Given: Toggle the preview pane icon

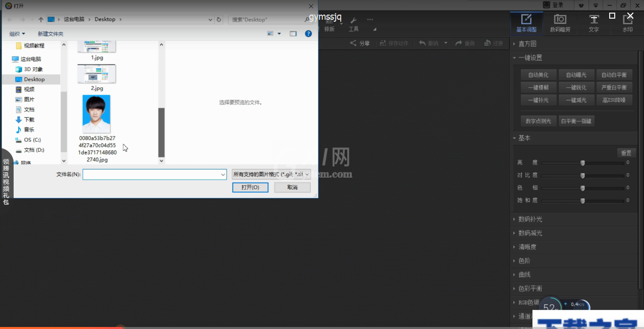Looking at the screenshot, I should [293, 33].
